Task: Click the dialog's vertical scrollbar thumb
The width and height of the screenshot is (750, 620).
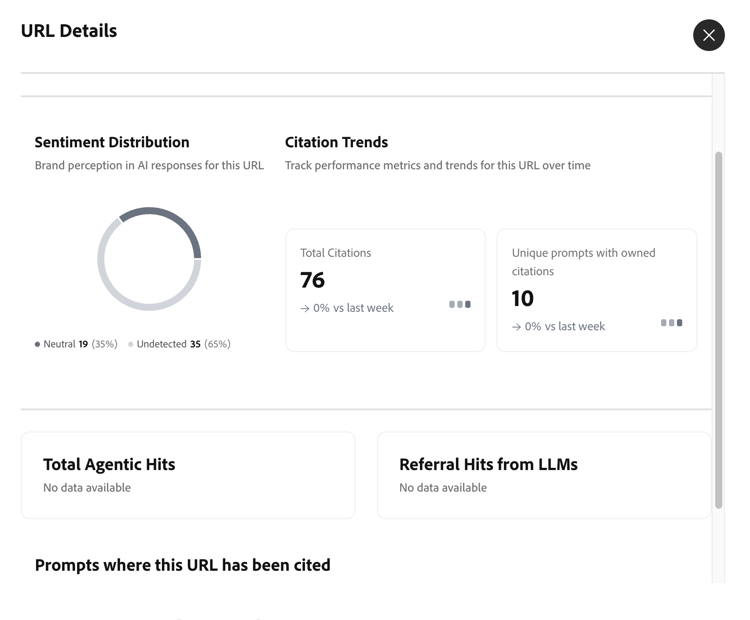Action: tap(718, 330)
